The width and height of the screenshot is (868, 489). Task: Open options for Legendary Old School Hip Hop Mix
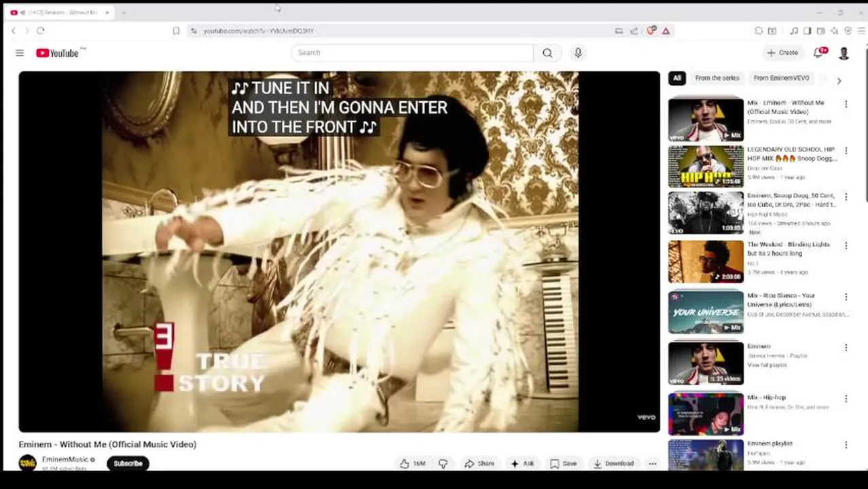coord(846,150)
